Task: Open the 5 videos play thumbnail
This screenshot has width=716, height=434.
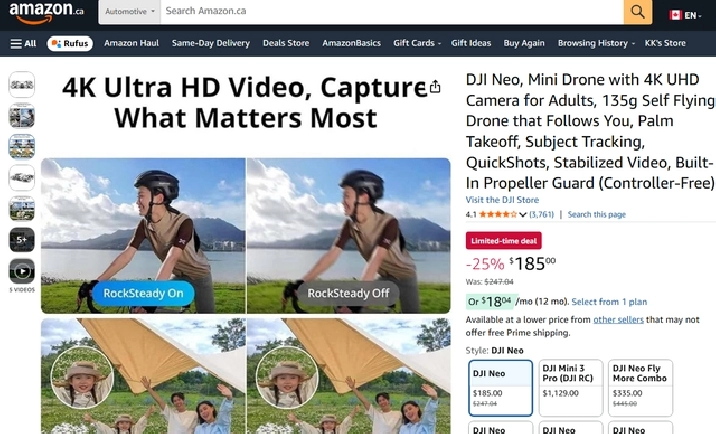Action: coord(22,271)
